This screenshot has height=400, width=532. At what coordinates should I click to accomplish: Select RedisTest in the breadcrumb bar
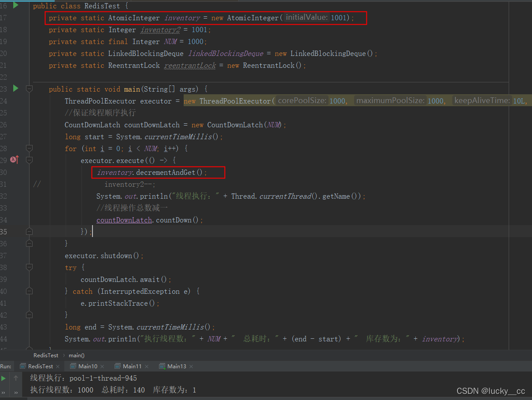(x=46, y=355)
